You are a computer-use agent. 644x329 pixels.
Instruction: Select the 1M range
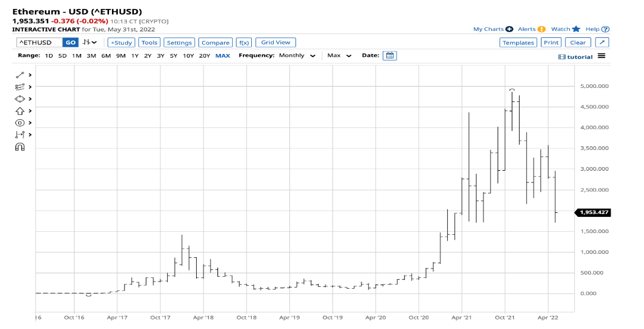coord(76,56)
